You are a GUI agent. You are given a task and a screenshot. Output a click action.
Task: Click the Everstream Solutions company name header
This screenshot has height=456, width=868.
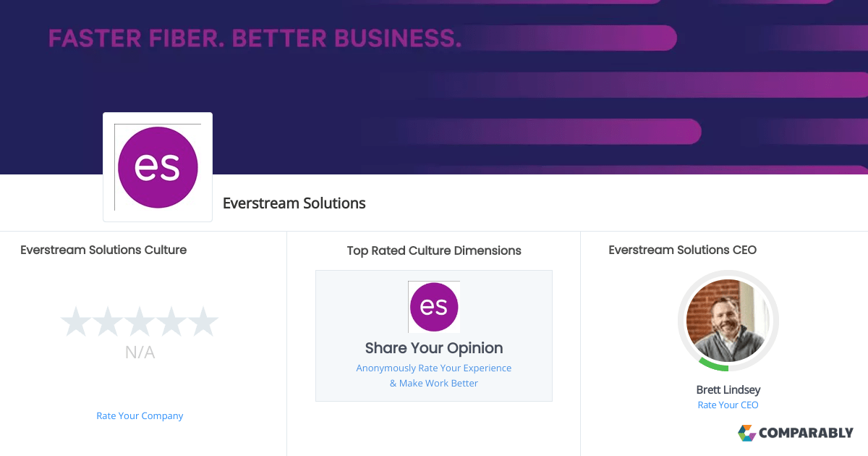[x=294, y=203]
